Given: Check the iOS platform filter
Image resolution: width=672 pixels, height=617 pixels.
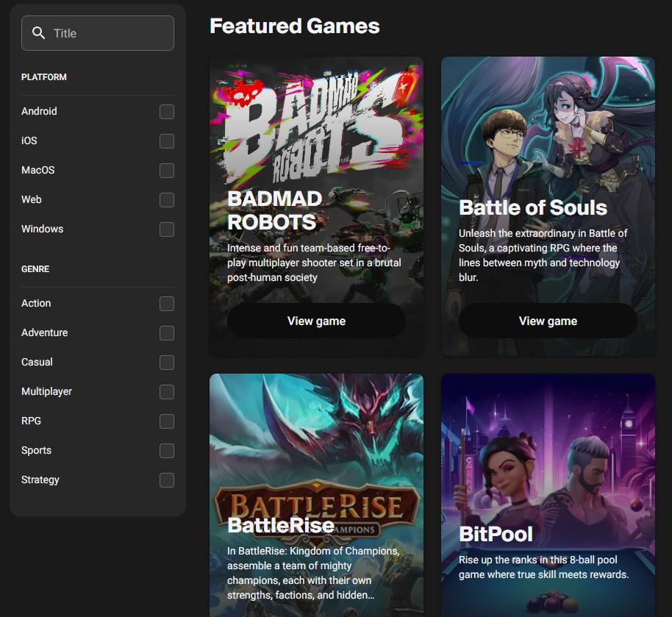Looking at the screenshot, I should 167,141.
